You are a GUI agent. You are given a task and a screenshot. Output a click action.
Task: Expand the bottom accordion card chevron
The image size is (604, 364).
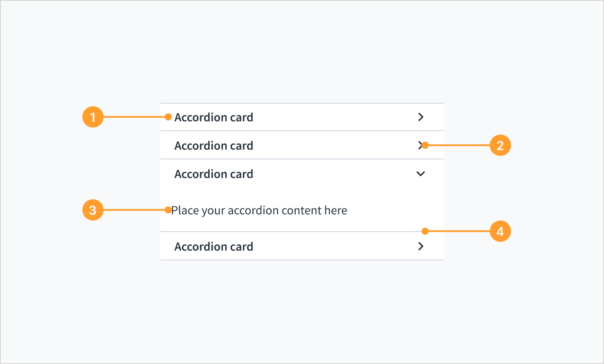coord(421,246)
